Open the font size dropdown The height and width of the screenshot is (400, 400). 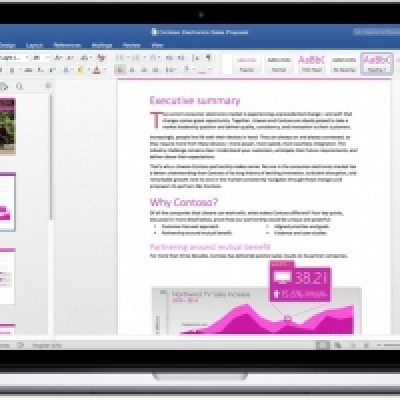point(41,58)
